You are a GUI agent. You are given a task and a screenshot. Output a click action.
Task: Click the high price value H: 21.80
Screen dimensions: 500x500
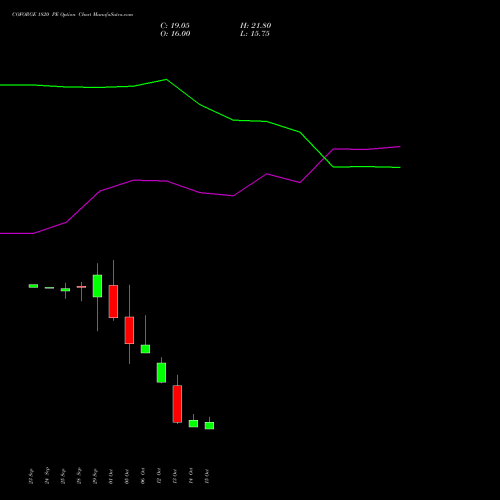(256, 26)
